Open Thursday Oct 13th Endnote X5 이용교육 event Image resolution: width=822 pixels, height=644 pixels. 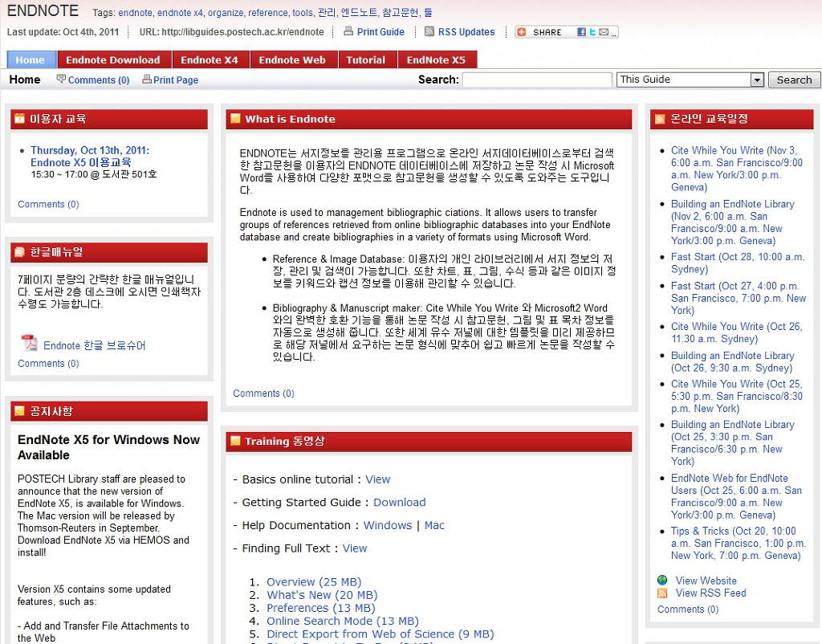(x=90, y=157)
